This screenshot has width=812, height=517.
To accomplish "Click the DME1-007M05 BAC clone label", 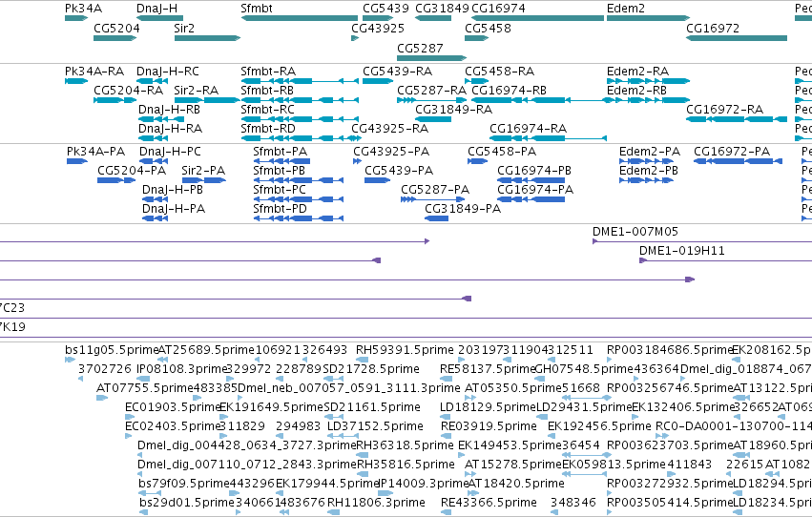I will [x=635, y=232].
